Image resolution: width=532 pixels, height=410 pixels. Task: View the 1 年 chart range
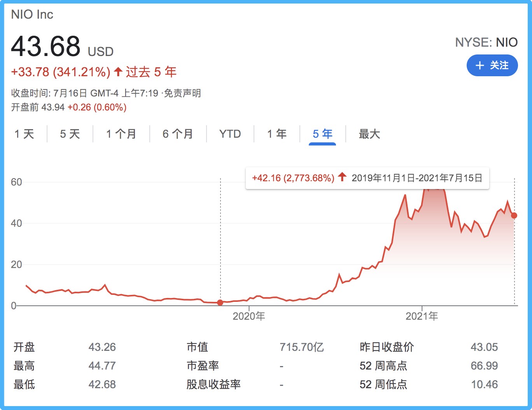tap(277, 134)
